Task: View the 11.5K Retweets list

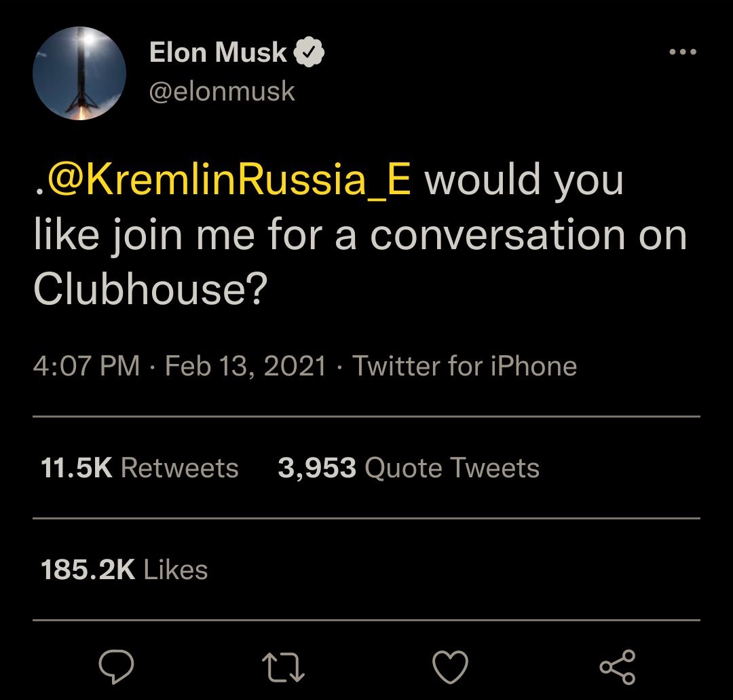Action: click(140, 468)
